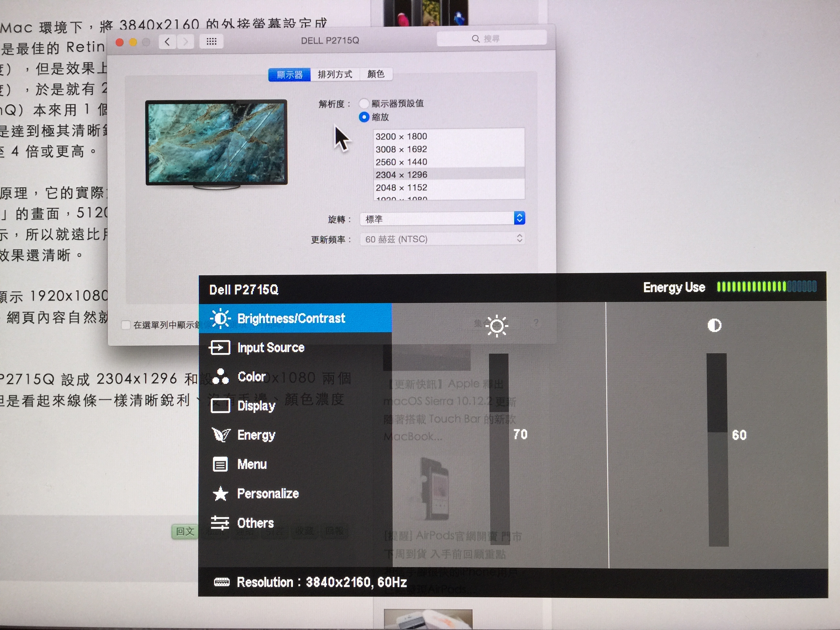Open the 旋轉 dropdown showing 標準
Image resolution: width=840 pixels, height=630 pixels.
(x=442, y=219)
